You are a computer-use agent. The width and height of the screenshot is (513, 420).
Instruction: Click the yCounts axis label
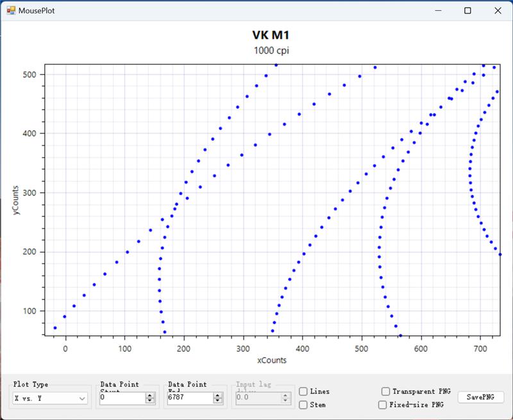tap(16, 201)
